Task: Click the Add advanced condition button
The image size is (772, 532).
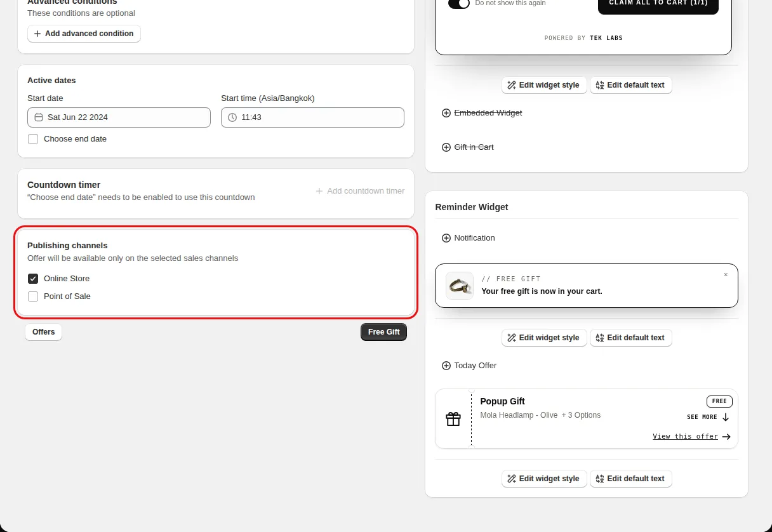Action: (x=84, y=34)
